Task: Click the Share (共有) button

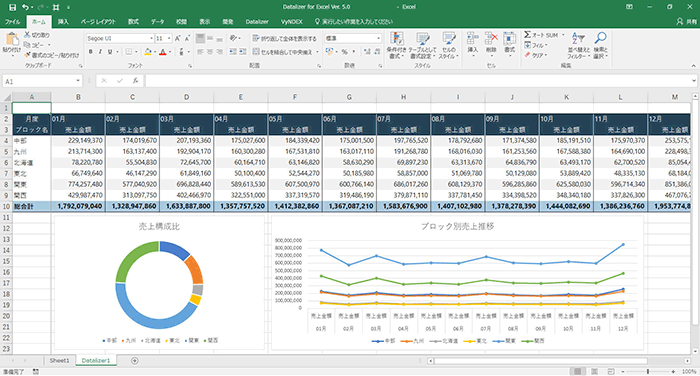Action: coord(687,21)
